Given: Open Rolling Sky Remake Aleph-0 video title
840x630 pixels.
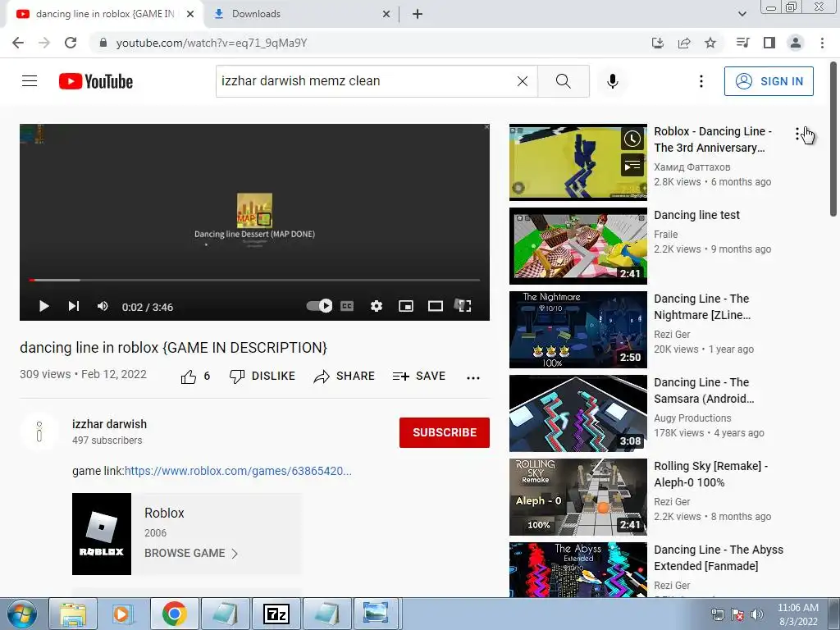Looking at the screenshot, I should [711, 474].
